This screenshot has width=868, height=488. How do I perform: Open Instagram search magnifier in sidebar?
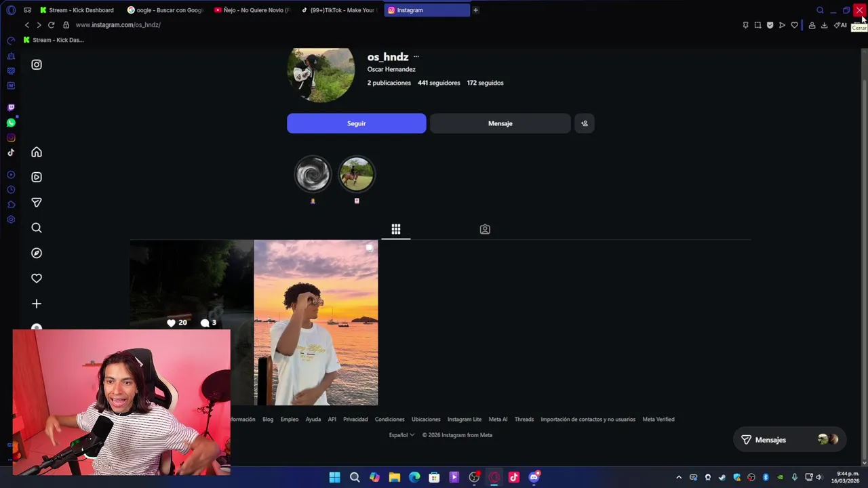(37, 228)
